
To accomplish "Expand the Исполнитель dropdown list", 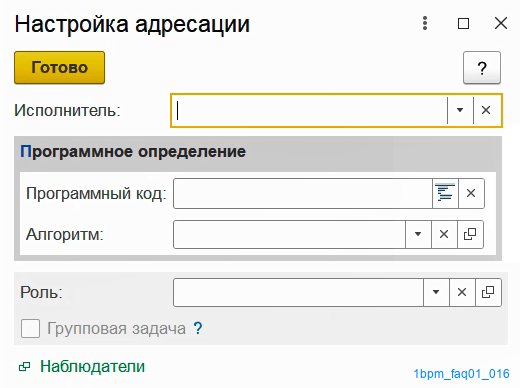I will [460, 110].
